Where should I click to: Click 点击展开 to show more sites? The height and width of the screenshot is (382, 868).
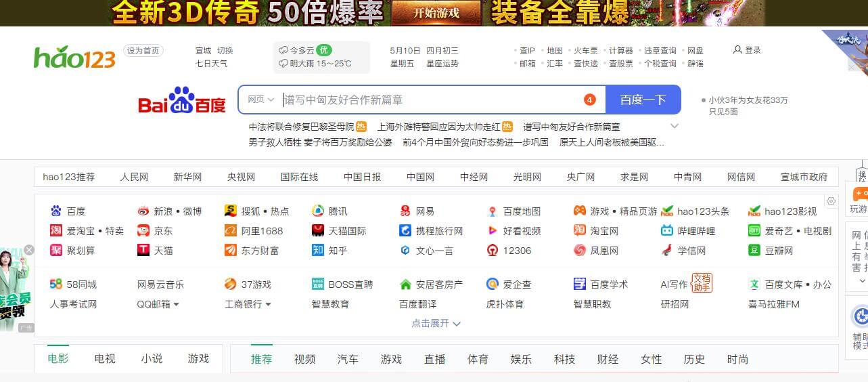click(436, 324)
